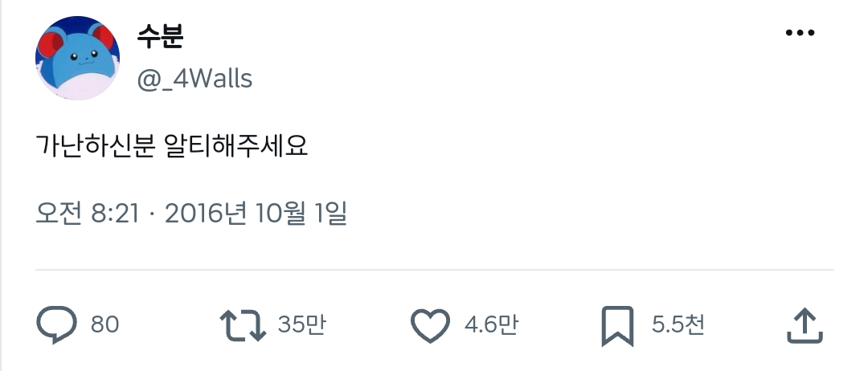The image size is (868, 371).
Task: Visit the display name 수분
Action: pos(160,36)
